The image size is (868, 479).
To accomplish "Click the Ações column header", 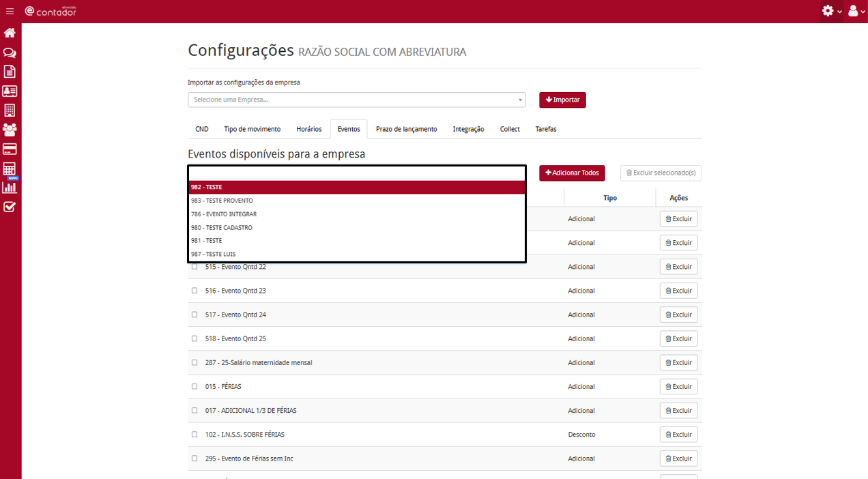I will click(x=678, y=198).
